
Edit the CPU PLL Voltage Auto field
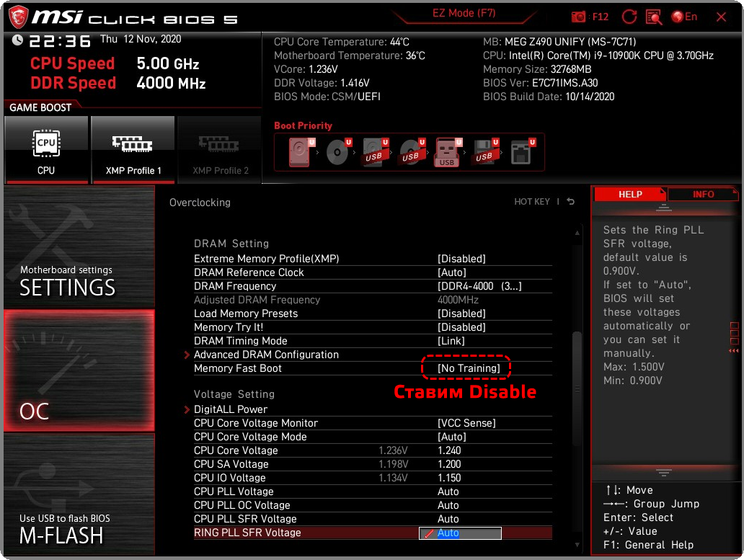[x=448, y=492]
